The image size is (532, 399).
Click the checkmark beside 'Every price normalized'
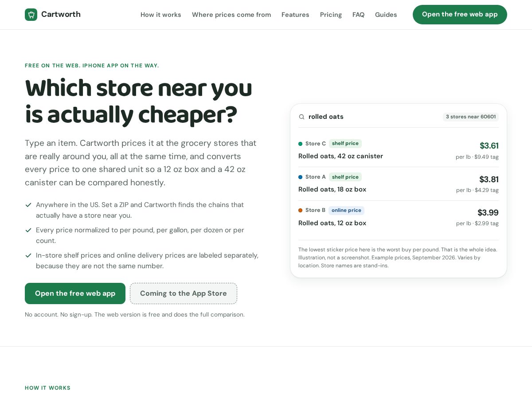(x=28, y=230)
